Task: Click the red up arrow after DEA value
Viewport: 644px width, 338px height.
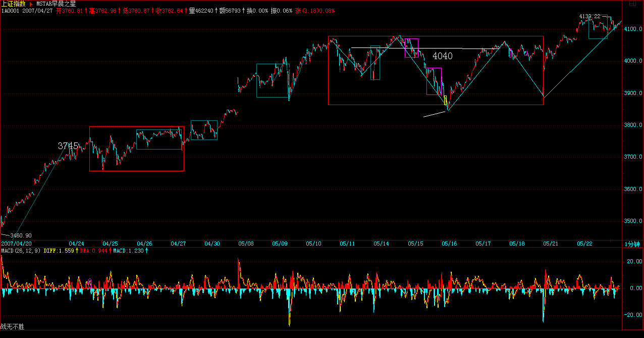Action: pos(110,251)
